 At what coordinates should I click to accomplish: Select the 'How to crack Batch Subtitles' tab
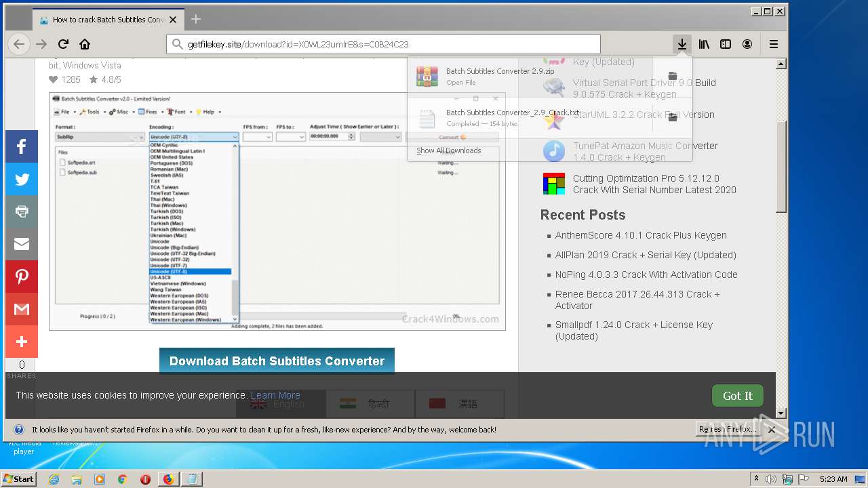coord(108,20)
